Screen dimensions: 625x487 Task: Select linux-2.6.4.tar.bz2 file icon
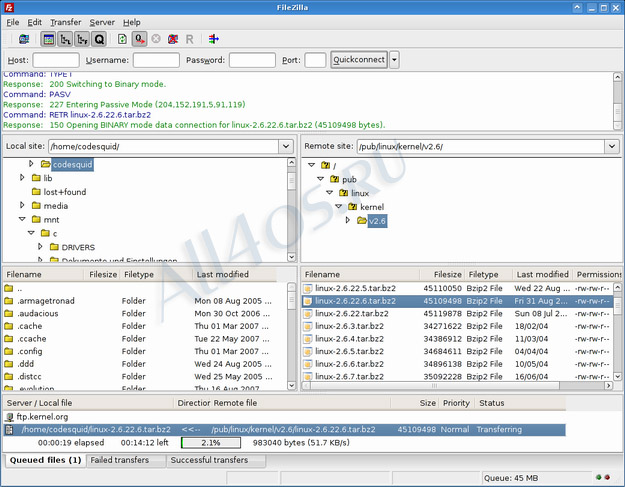pyautogui.click(x=307, y=339)
